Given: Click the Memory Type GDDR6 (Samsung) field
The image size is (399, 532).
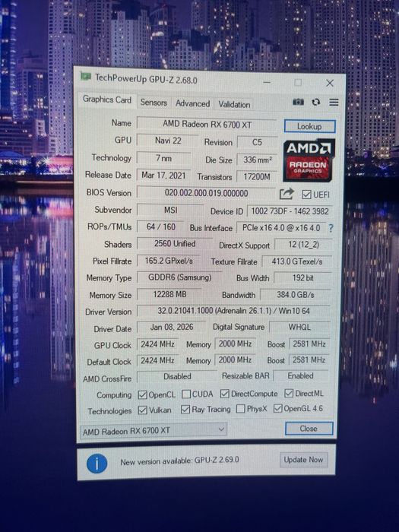Looking at the screenshot, I should click(179, 277).
